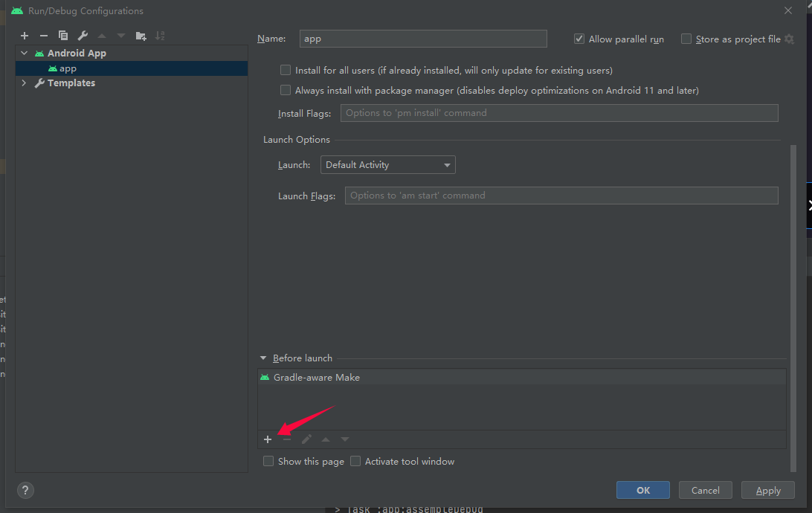812x513 pixels.
Task: Check Store as project file
Action: [686, 39]
